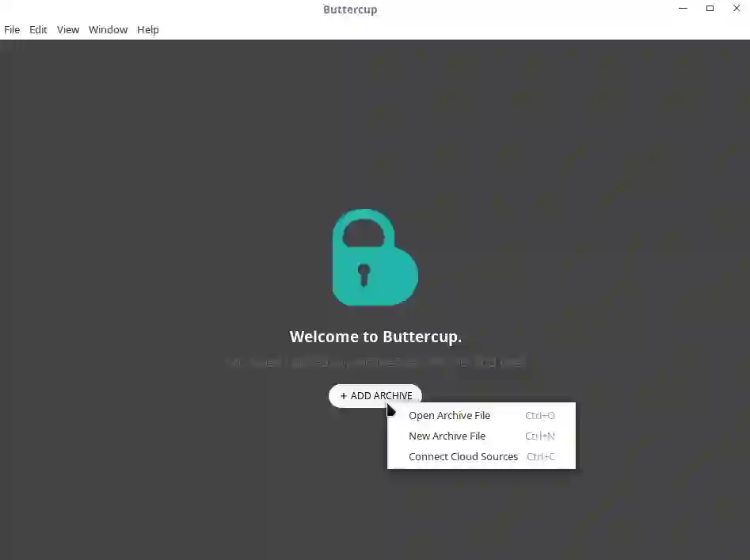Screen dimensions: 750x560
Task: Click the Welcome to Buttercup heading
Action: tap(375, 337)
